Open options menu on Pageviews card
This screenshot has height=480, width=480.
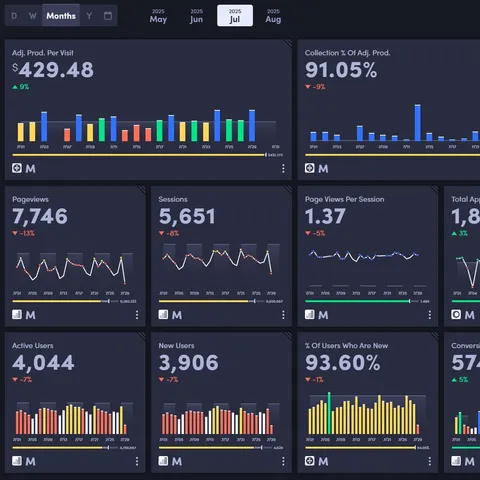(137, 315)
